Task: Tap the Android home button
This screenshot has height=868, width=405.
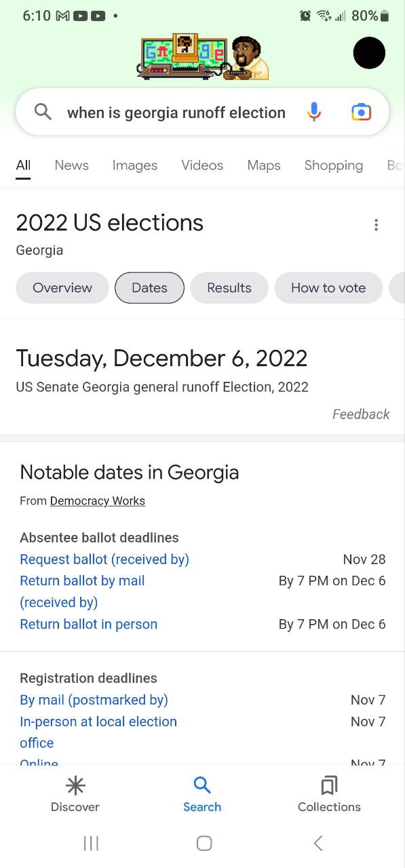Action: 204,843
